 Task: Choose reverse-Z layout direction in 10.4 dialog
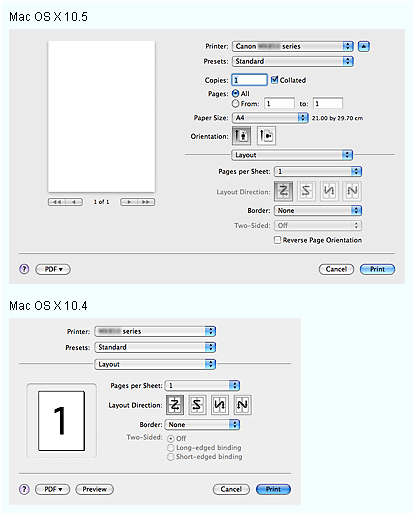(197, 405)
